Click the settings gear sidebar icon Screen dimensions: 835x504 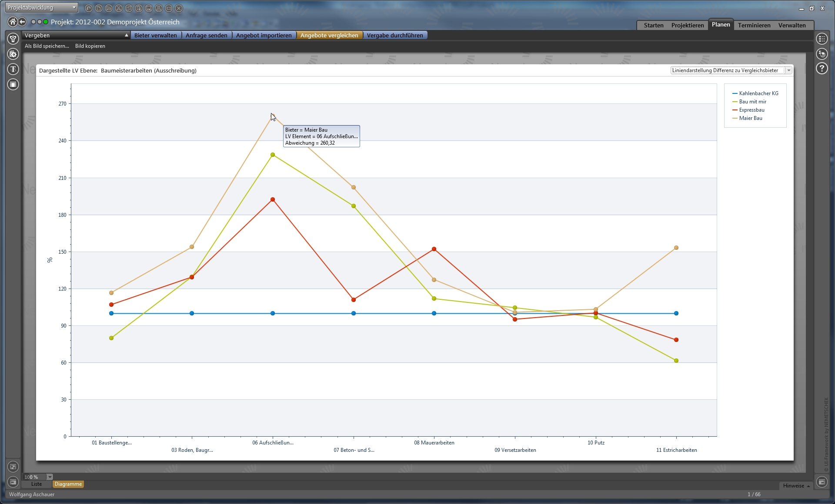tap(13, 54)
